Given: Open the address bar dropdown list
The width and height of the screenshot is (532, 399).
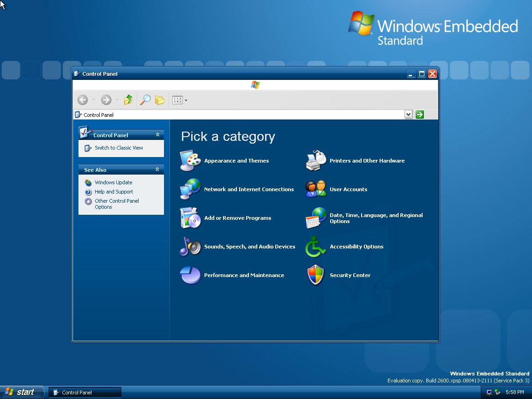Looking at the screenshot, I should pos(408,115).
